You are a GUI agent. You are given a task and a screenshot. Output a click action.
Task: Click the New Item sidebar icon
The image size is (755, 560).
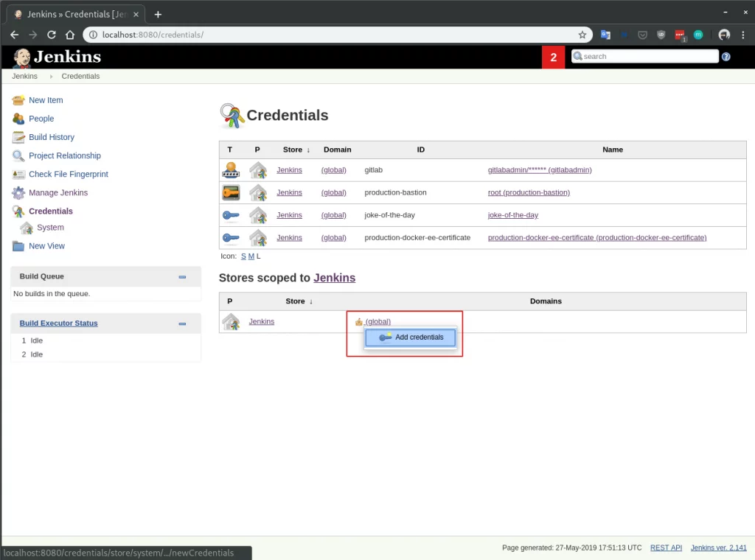[18, 100]
